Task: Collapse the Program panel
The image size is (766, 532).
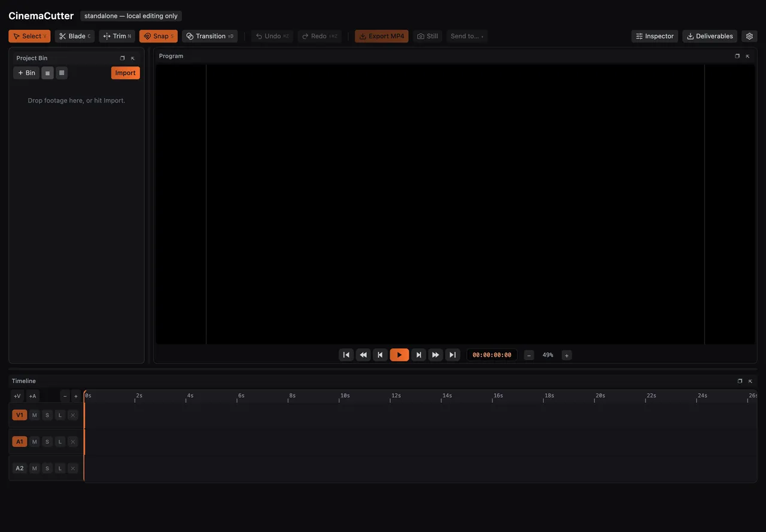Action: pyautogui.click(x=747, y=56)
